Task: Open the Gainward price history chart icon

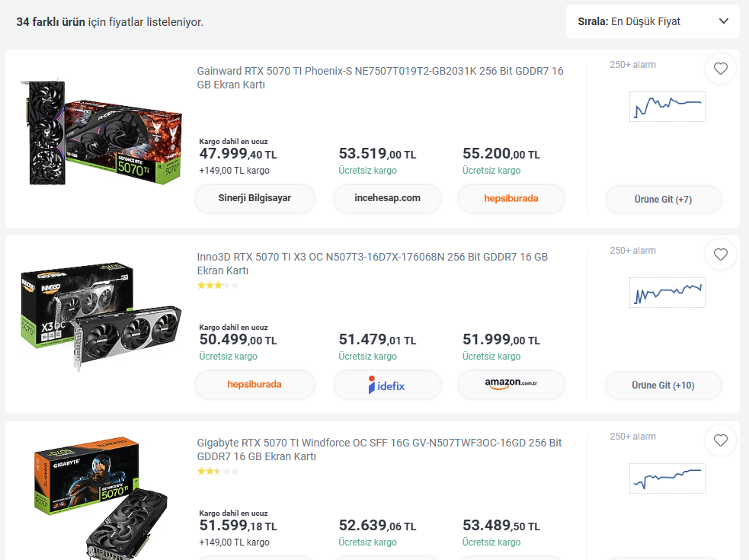Action: tap(667, 107)
